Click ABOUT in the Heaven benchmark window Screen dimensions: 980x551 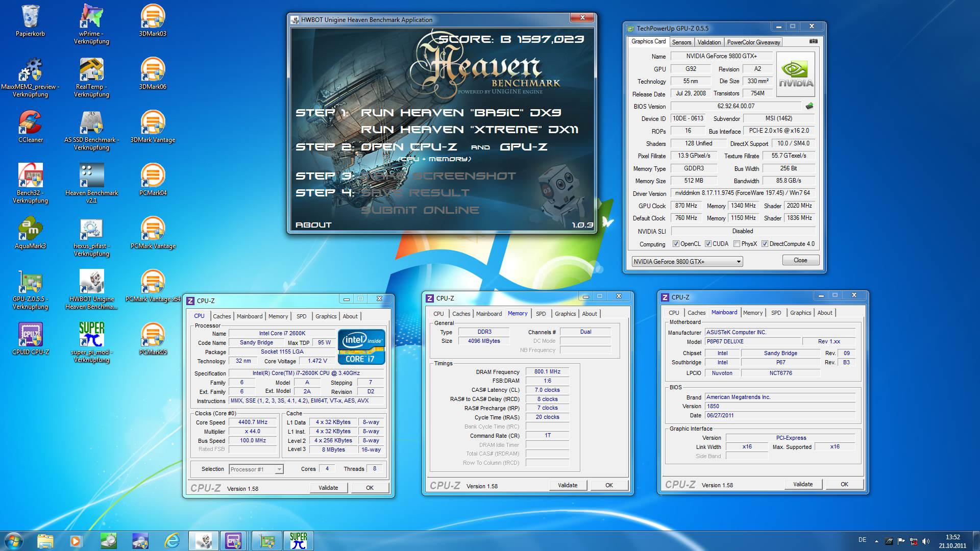coord(313,225)
